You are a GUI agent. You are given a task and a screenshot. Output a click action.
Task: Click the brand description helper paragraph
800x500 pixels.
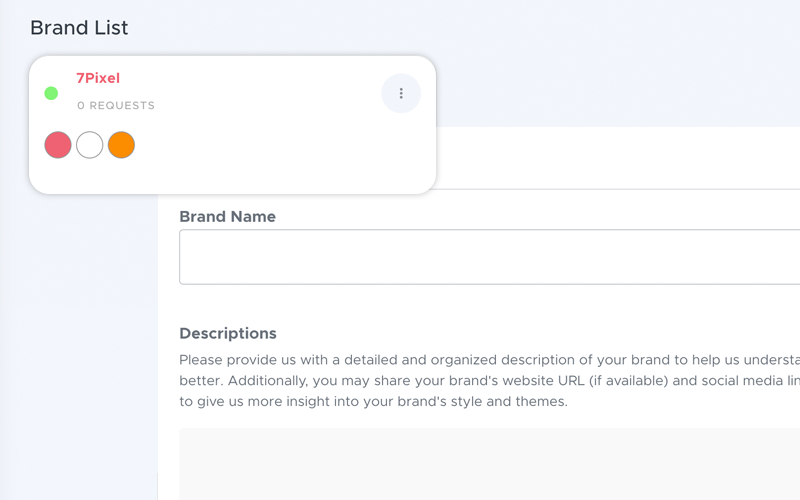(x=489, y=381)
